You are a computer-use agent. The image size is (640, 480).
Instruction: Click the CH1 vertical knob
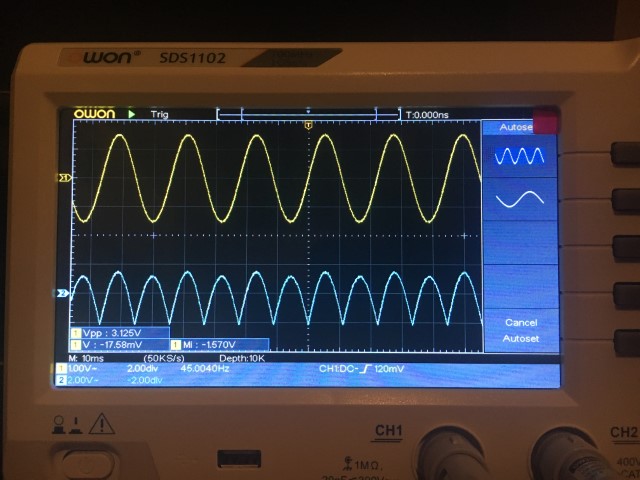[x=452, y=455]
